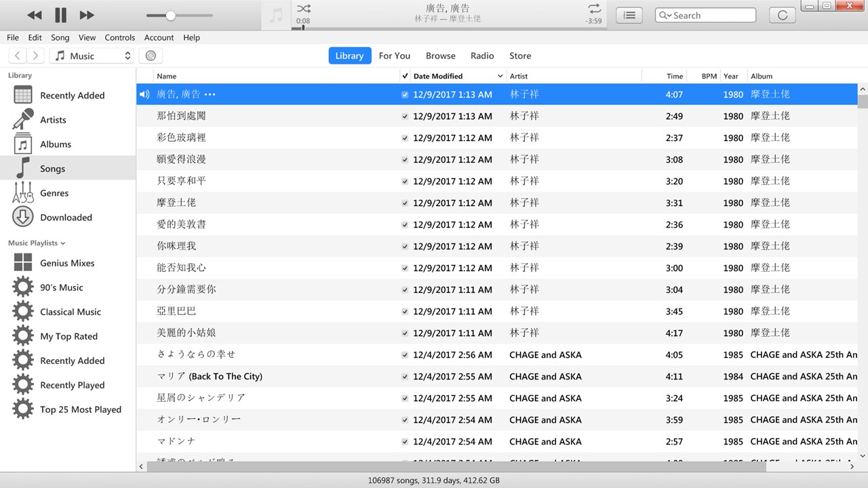Adjust the volume slider knob
Screen dimensions: 868x488
(x=170, y=15)
